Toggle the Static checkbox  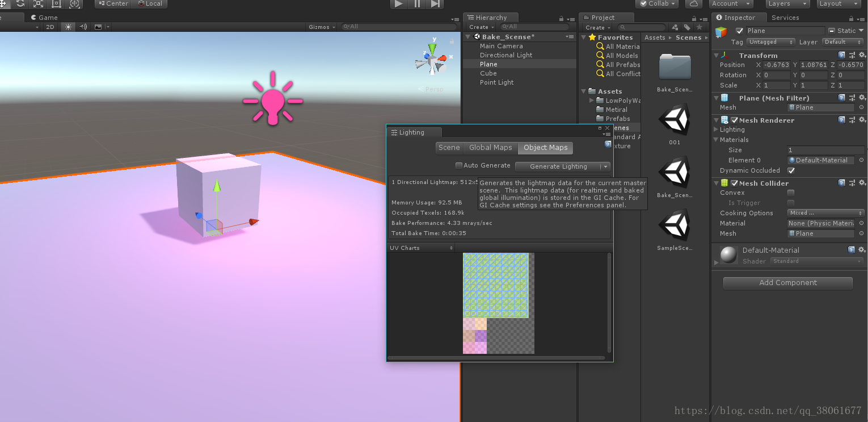point(832,31)
